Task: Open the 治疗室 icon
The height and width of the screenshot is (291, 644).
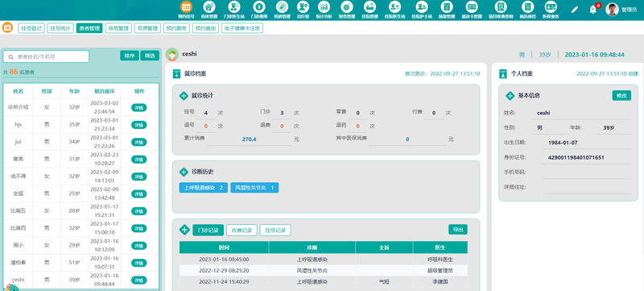Action: point(303,6)
